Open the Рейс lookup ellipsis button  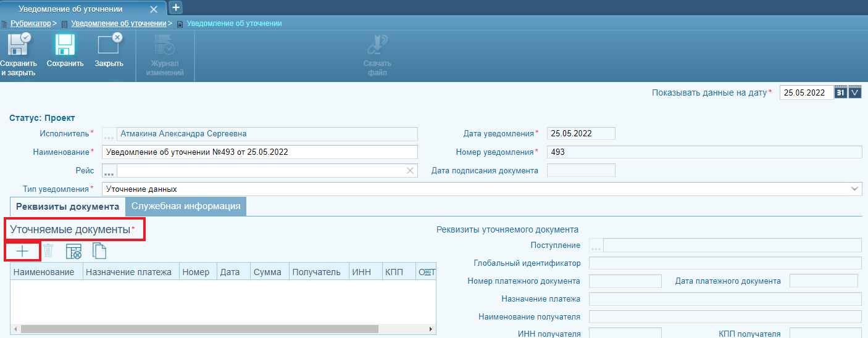(x=109, y=171)
